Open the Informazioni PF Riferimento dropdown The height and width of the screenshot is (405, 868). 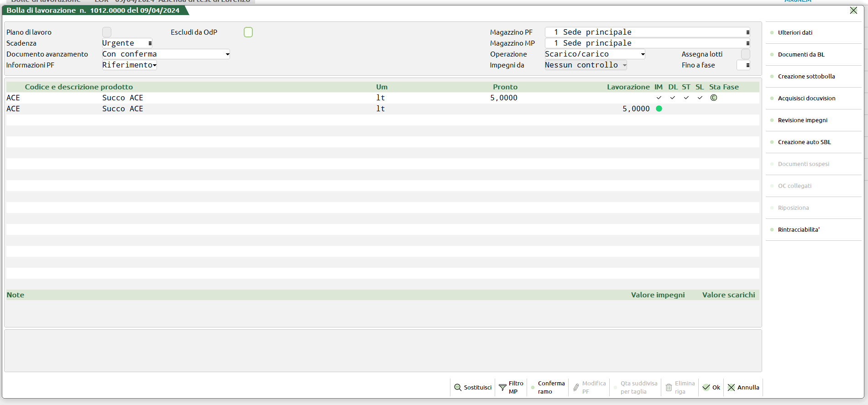(155, 65)
